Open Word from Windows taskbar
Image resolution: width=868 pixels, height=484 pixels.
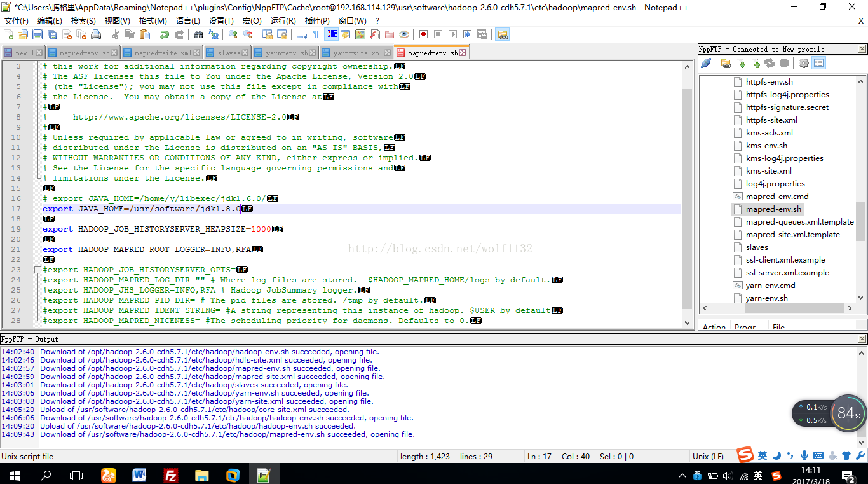139,475
